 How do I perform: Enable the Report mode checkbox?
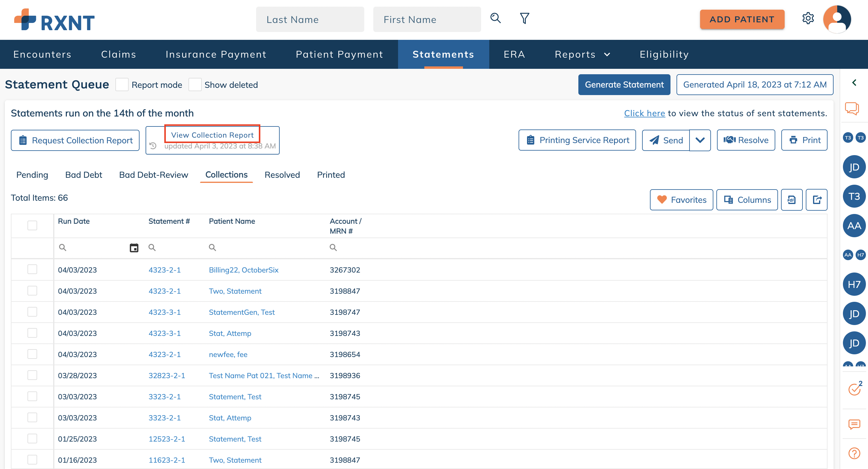point(122,85)
